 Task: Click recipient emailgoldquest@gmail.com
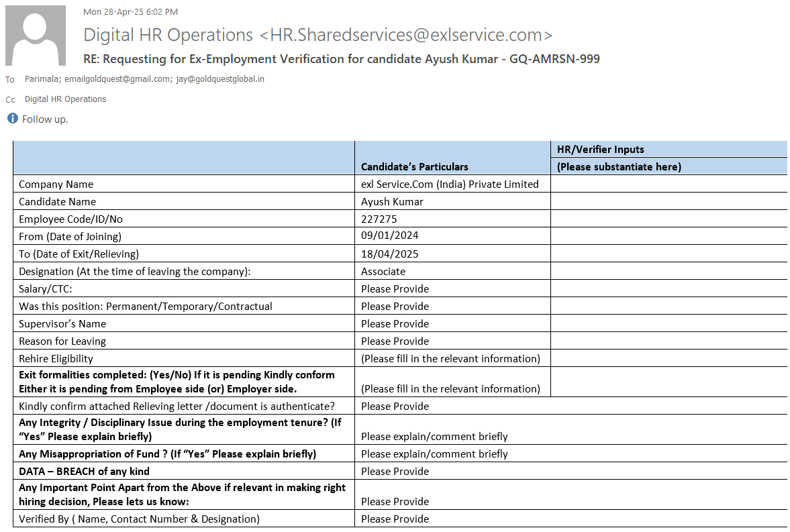pyautogui.click(x=117, y=79)
